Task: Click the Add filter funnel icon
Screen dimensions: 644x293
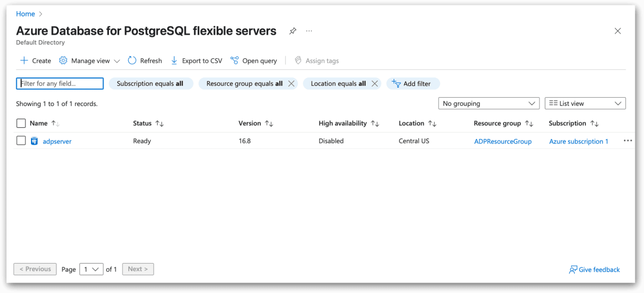Action: [396, 84]
